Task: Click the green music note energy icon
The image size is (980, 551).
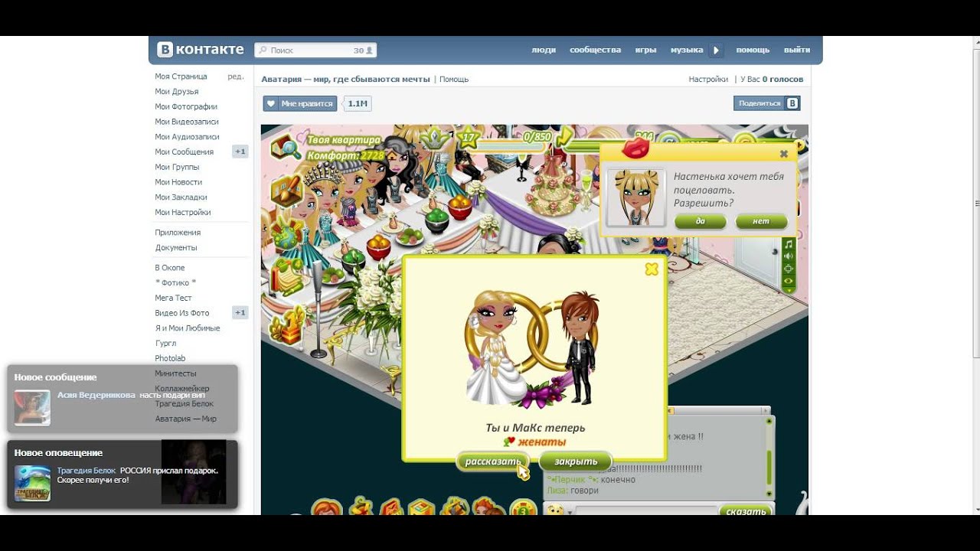Action: pyautogui.click(x=564, y=136)
